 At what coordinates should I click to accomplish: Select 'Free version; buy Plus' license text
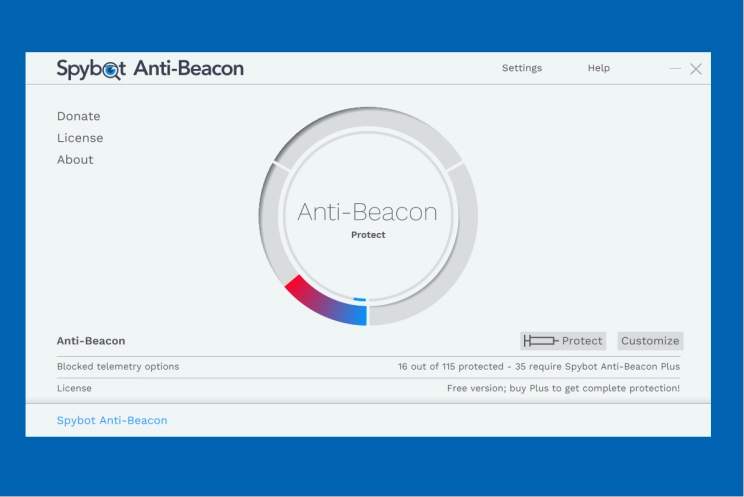pos(497,388)
